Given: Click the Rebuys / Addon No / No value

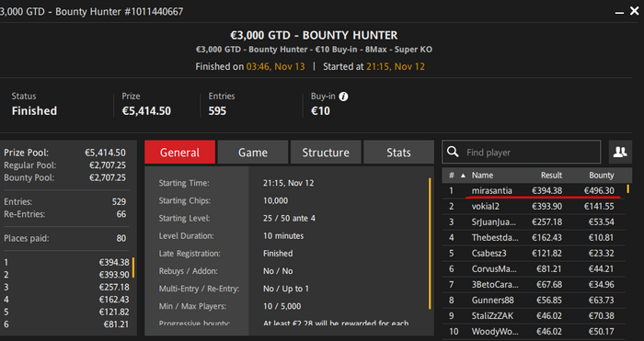Looking at the screenshot, I should (278, 271).
